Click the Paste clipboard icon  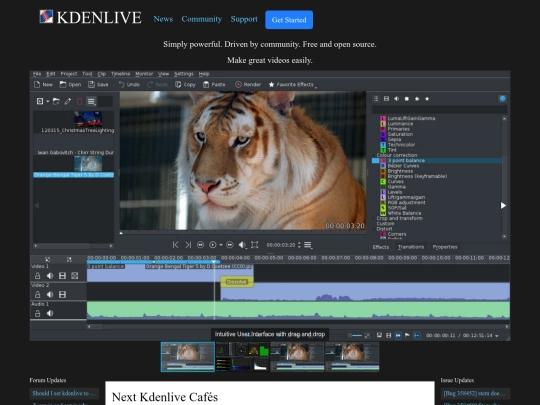pos(206,84)
